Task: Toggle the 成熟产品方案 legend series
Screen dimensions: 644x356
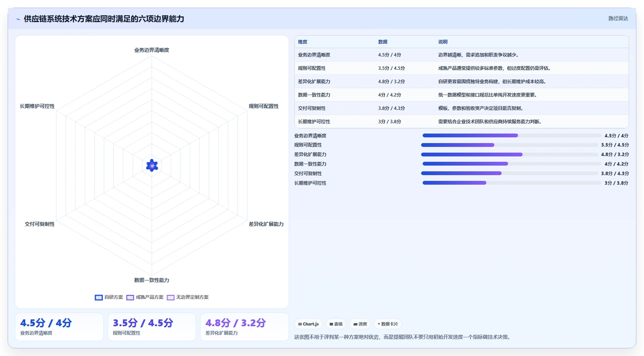Action: click(145, 297)
